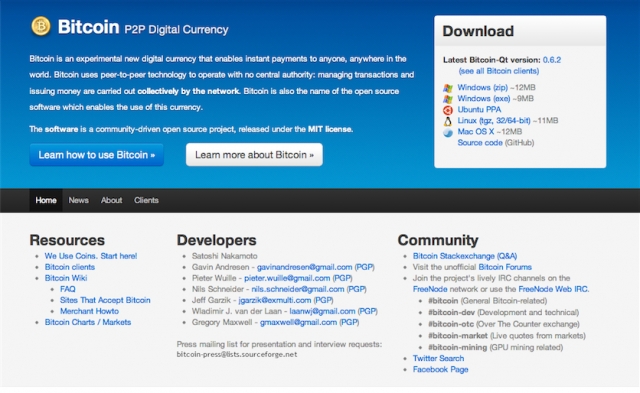The image size is (640, 393).
Task: Click the Linux penguin icon
Action: [x=448, y=121]
